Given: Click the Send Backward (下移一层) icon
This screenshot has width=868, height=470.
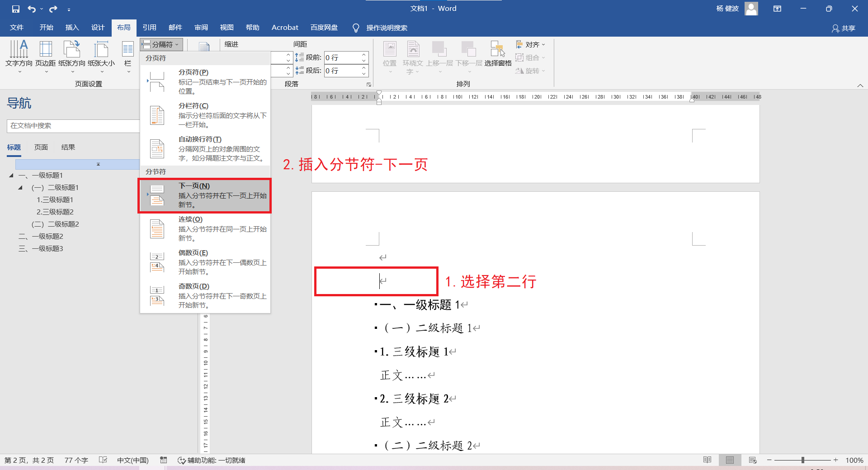Looking at the screenshot, I should coord(469,49).
